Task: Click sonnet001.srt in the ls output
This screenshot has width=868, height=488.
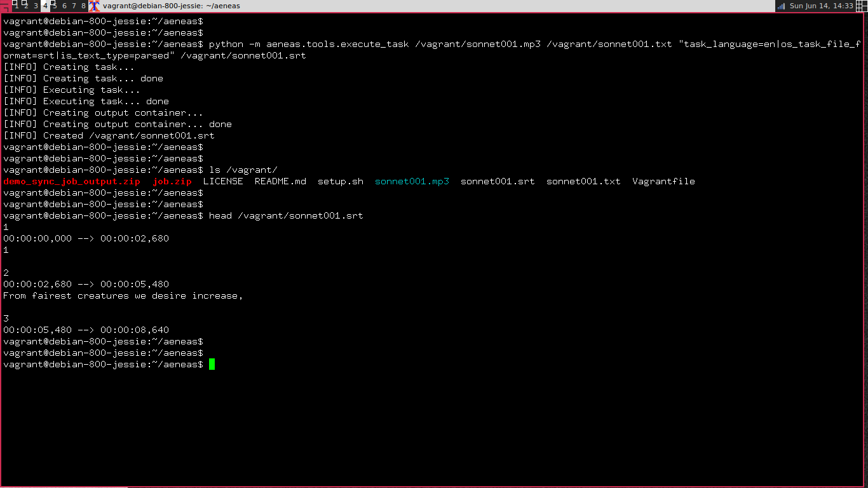Action: click(498, 181)
